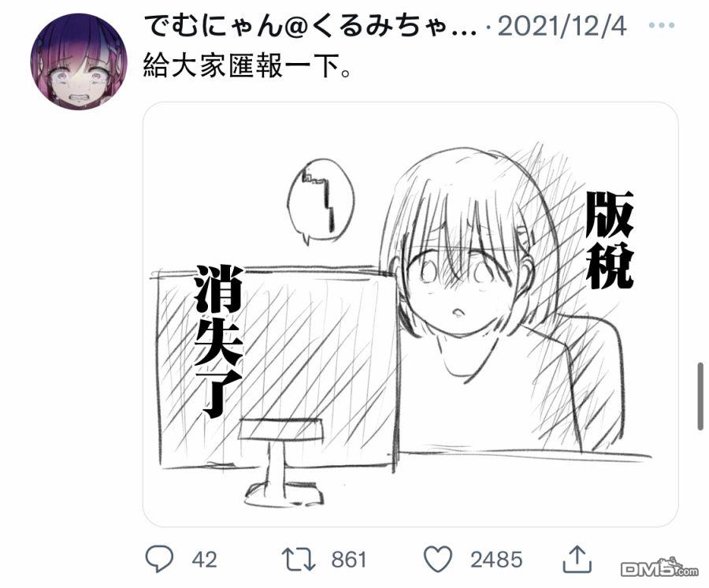Viewport: 709px width, 588px height.
Task: Click the 42 replies count
Action: click(204, 560)
